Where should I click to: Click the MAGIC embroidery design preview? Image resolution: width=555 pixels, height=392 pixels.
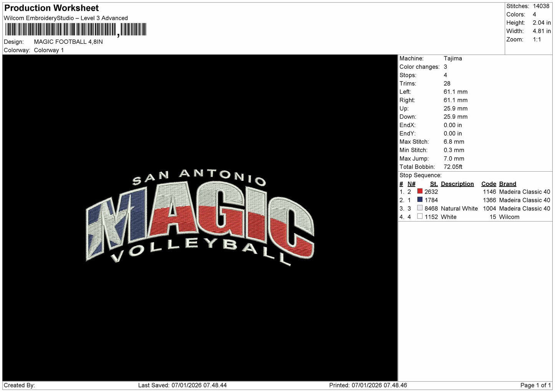tap(200, 218)
